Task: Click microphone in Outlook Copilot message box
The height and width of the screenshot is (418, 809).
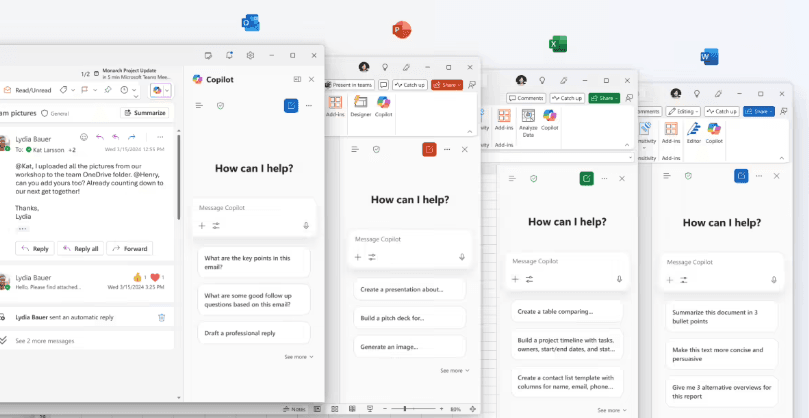Action: click(306, 226)
